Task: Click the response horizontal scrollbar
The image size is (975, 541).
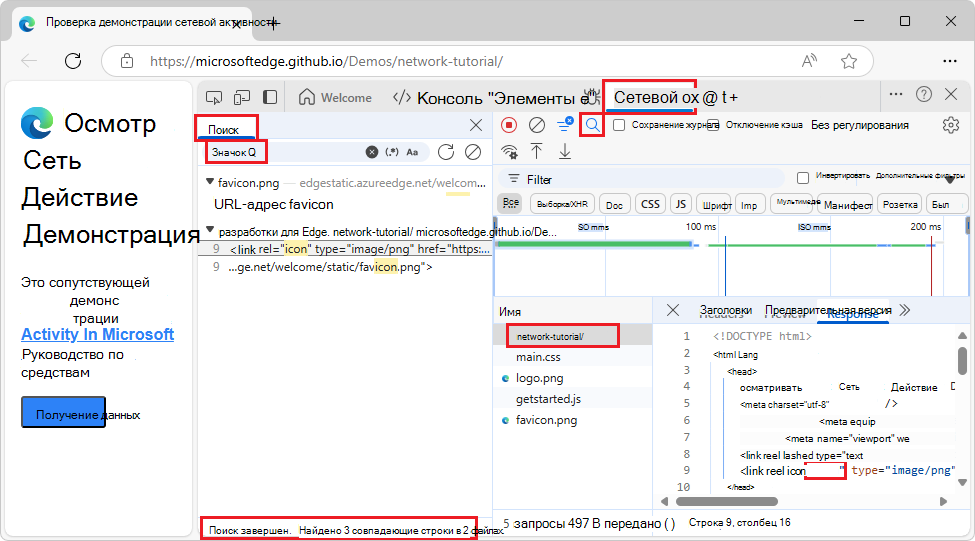Action: (726, 501)
